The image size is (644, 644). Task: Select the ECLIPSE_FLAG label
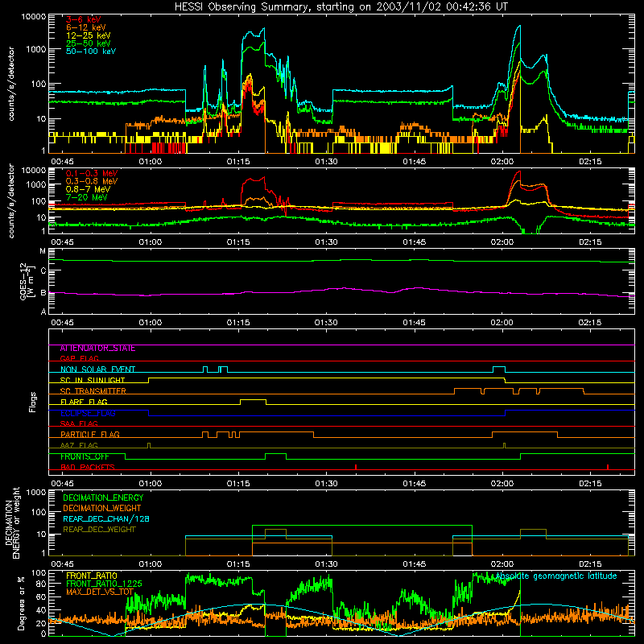pyautogui.click(x=88, y=413)
